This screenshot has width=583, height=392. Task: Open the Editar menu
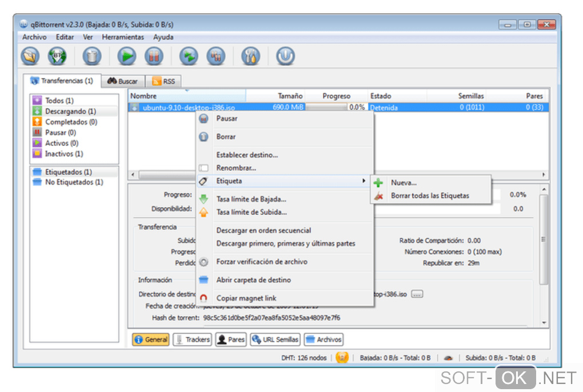65,37
